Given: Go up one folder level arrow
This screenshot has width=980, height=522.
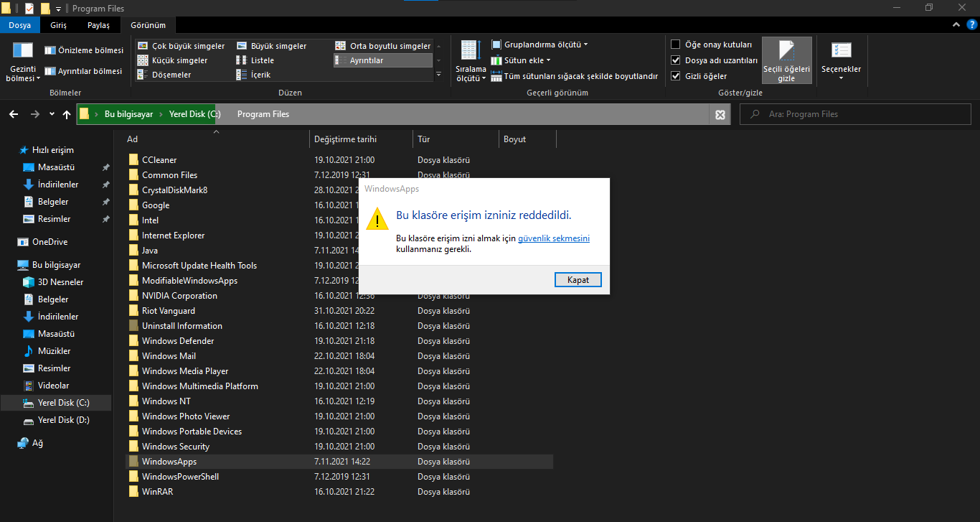Looking at the screenshot, I should click(x=67, y=114).
